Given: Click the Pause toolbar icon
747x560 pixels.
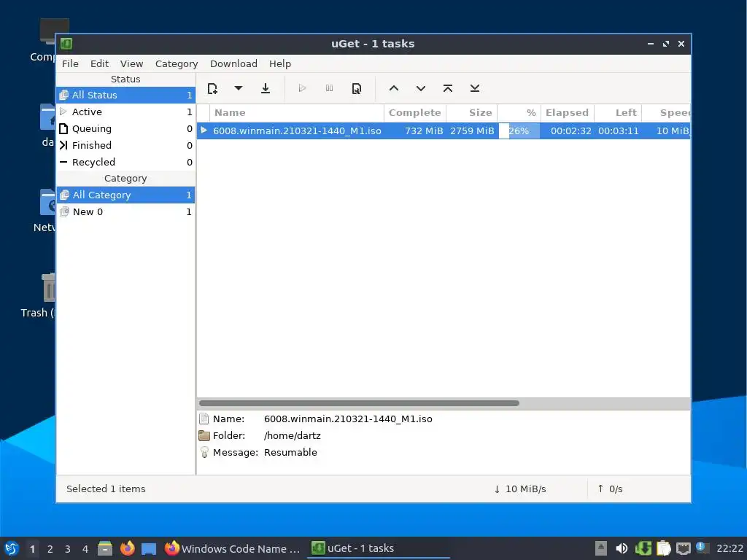Looking at the screenshot, I should point(329,88).
